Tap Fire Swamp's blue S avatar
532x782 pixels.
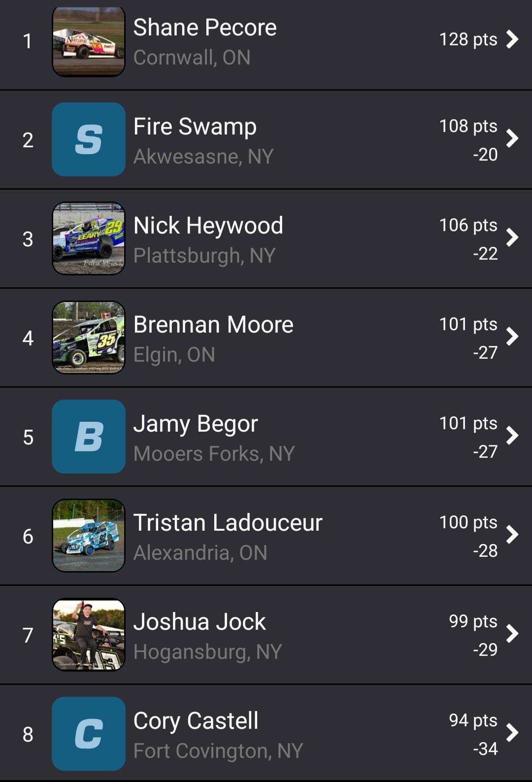[89, 139]
